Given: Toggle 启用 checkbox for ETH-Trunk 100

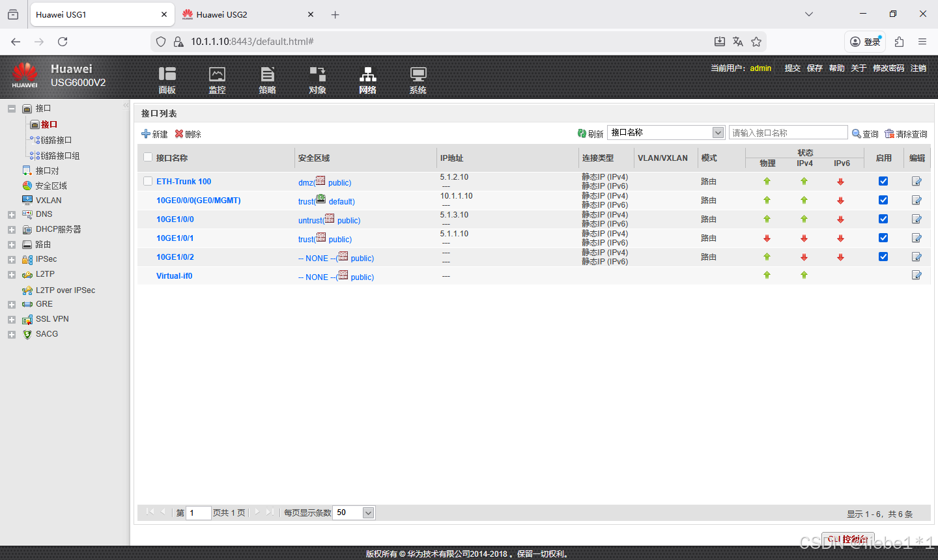Looking at the screenshot, I should click(x=883, y=181).
